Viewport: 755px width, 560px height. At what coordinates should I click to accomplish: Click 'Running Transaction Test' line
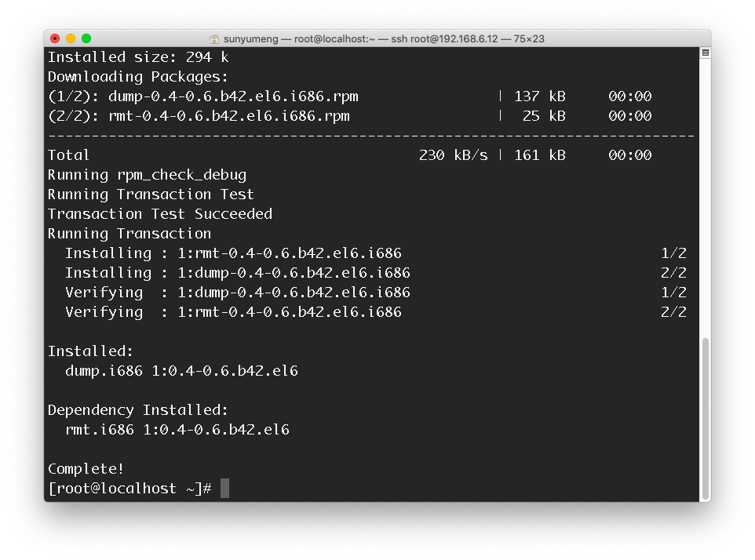click(x=151, y=195)
